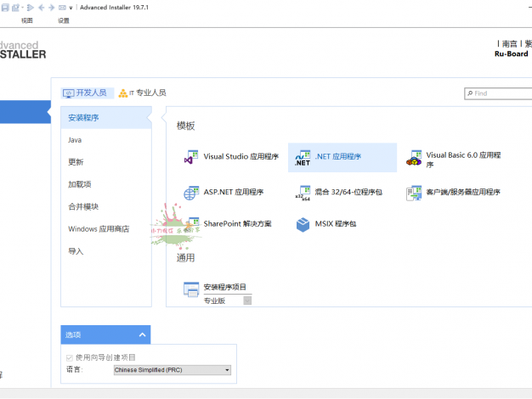Switch to the 开发人员 tab

click(x=88, y=93)
